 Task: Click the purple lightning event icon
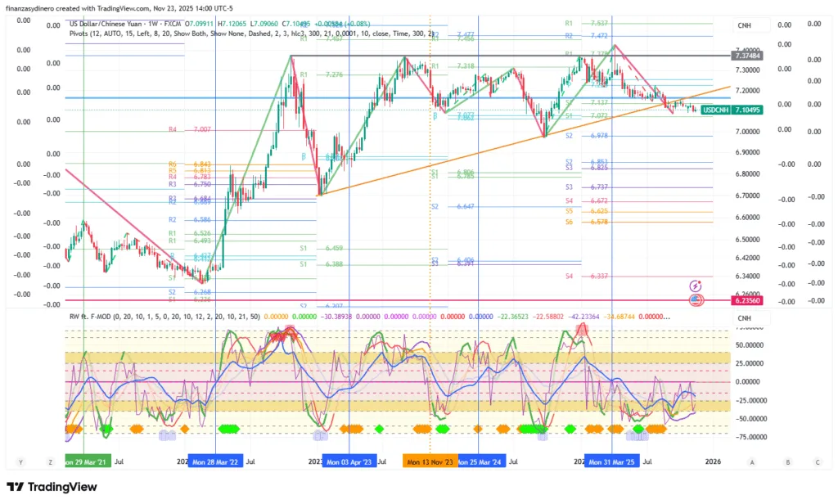click(696, 286)
